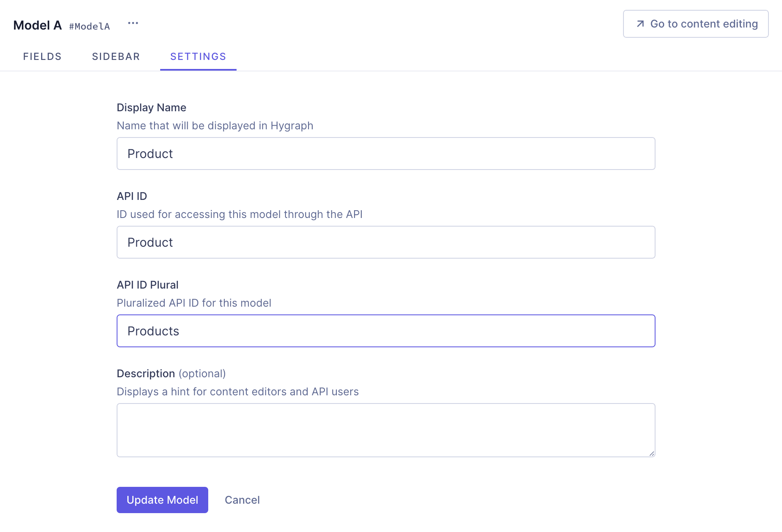Click the Description (optional) label
Image resolution: width=782 pixels, height=532 pixels.
[171, 374]
